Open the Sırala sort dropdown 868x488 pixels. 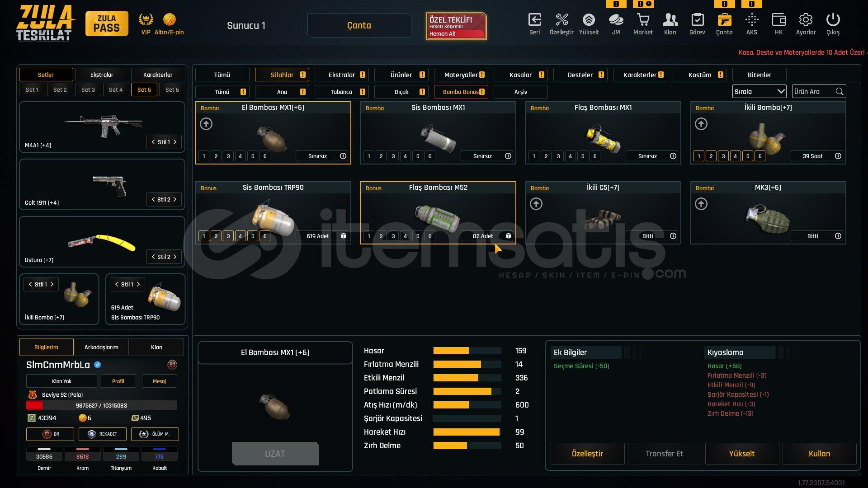tap(759, 92)
